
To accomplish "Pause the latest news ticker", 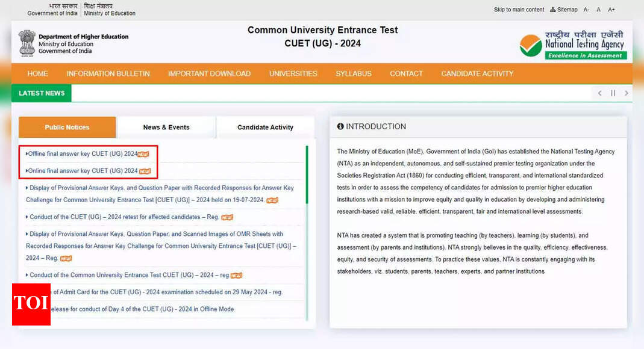I will click(x=613, y=93).
